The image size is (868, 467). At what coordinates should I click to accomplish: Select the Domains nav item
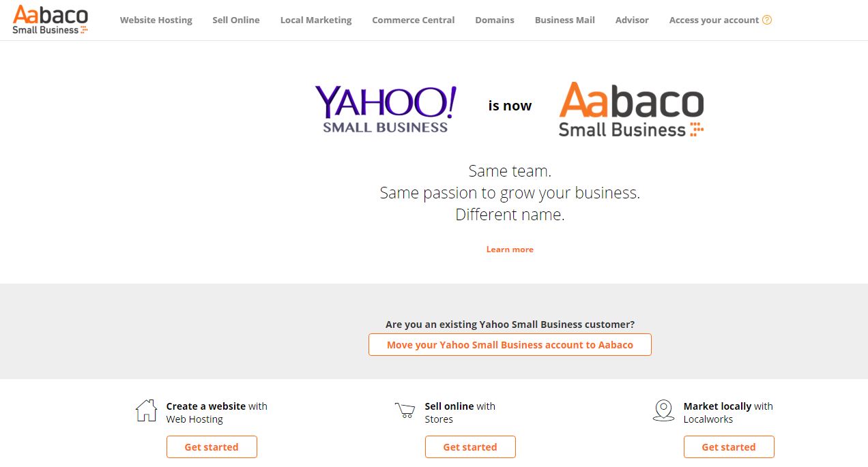[x=495, y=20]
